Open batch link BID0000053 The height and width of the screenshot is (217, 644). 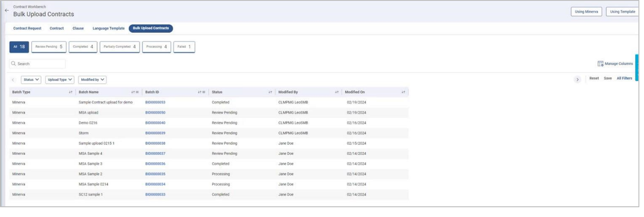pos(155,102)
